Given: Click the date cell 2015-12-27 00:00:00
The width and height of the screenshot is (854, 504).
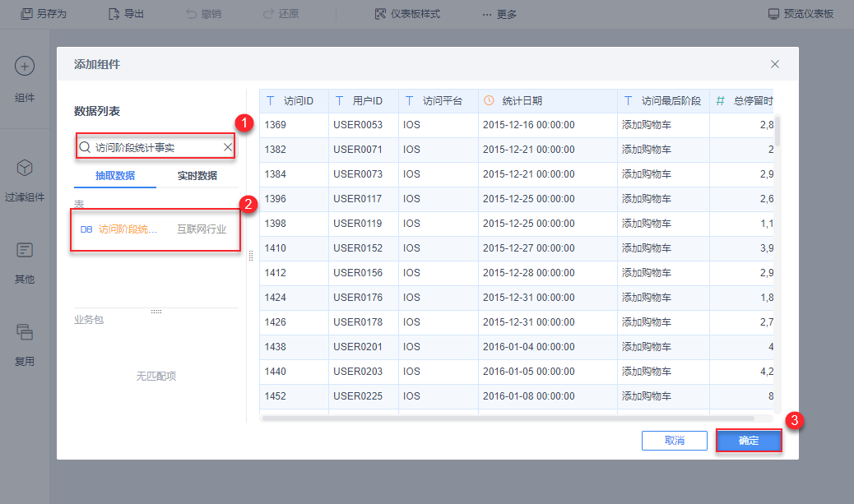Looking at the screenshot, I should 548,248.
